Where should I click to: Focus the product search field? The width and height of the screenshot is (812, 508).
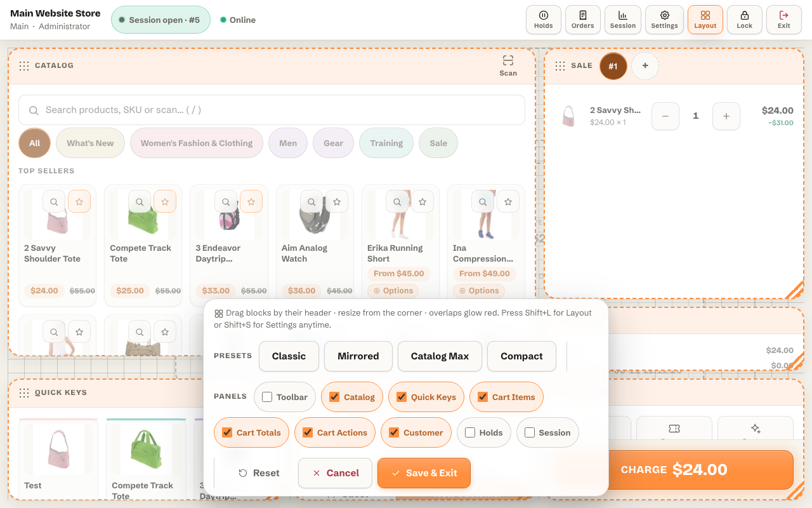[x=272, y=110]
